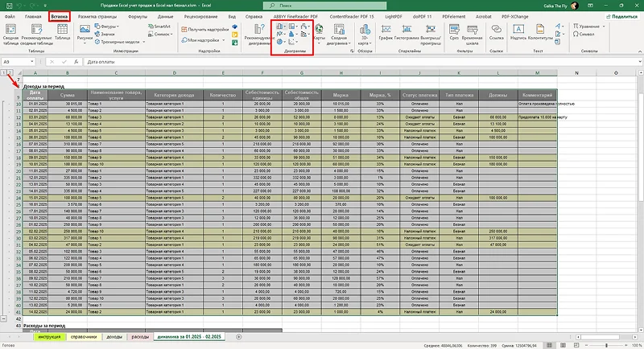Insert Header & Footer (Колонтитулы)
Image resolution: width=644 pixels, height=349 pixels.
[x=540, y=32]
